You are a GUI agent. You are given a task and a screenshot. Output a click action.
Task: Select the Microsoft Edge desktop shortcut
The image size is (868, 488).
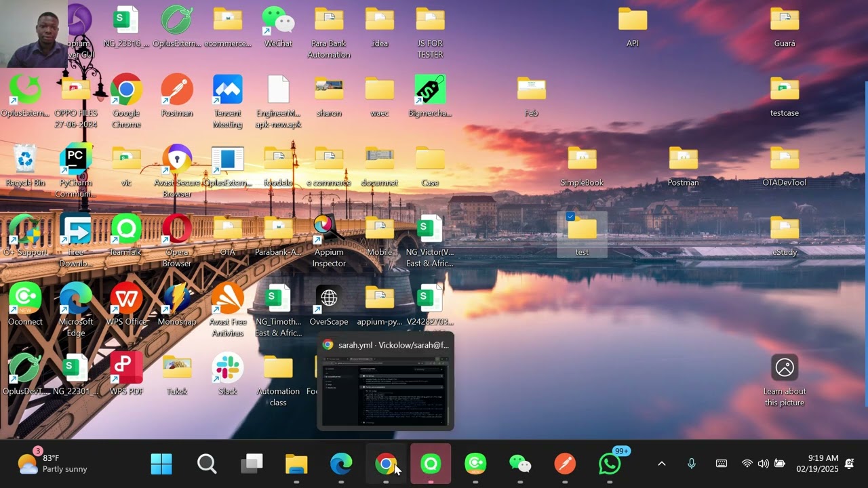click(x=76, y=310)
